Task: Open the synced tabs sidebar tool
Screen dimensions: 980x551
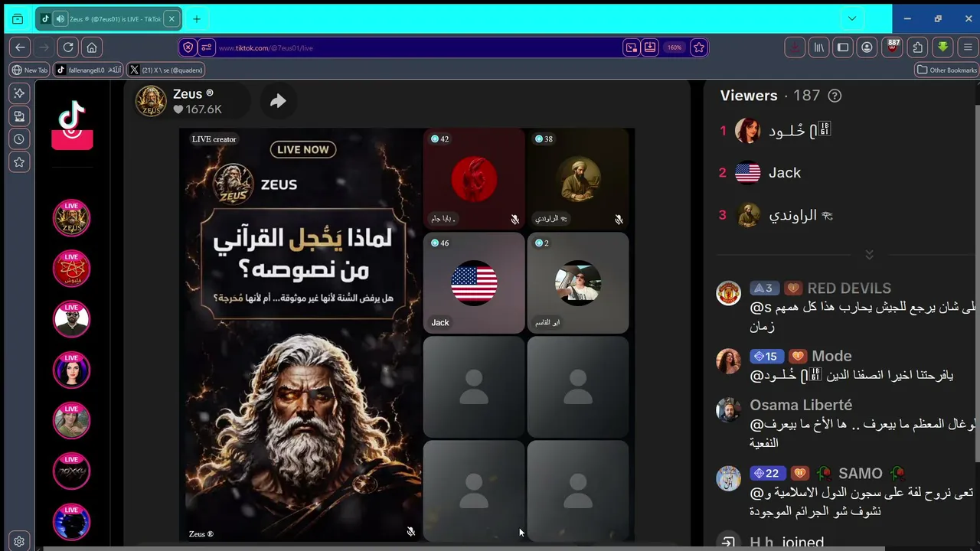Action: (x=19, y=116)
